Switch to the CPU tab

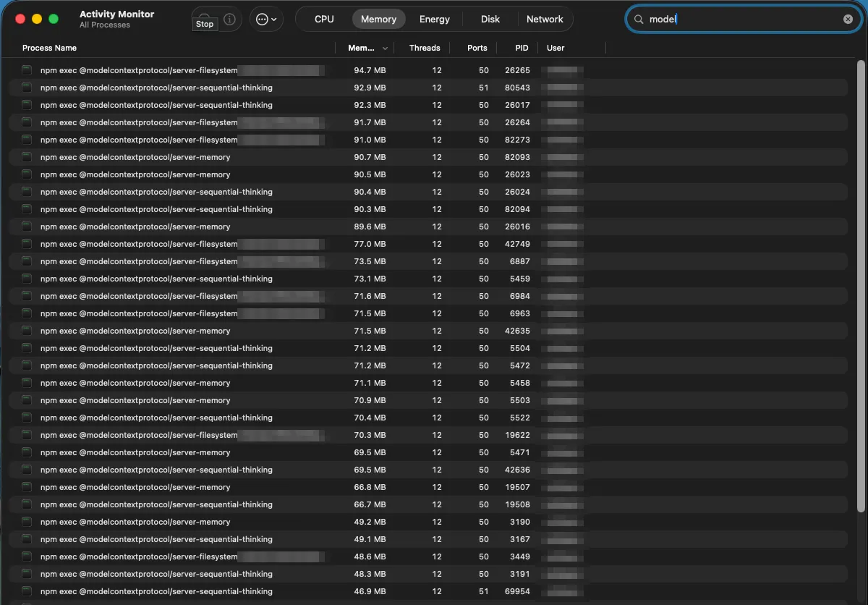pos(324,19)
